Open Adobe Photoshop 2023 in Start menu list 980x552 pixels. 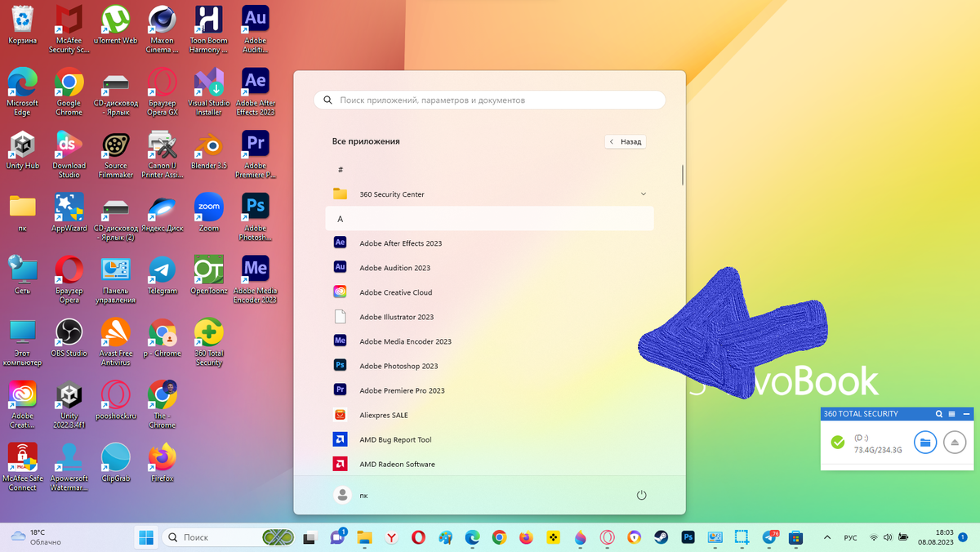(489, 366)
